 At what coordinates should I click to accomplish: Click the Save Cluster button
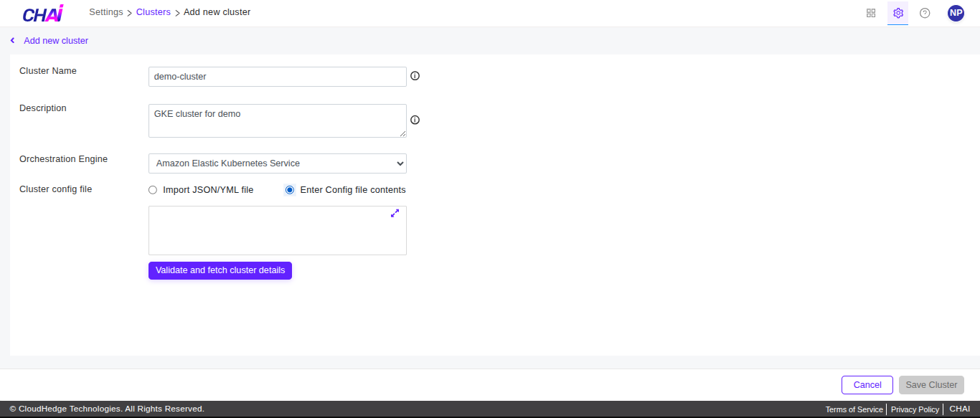(x=930, y=385)
